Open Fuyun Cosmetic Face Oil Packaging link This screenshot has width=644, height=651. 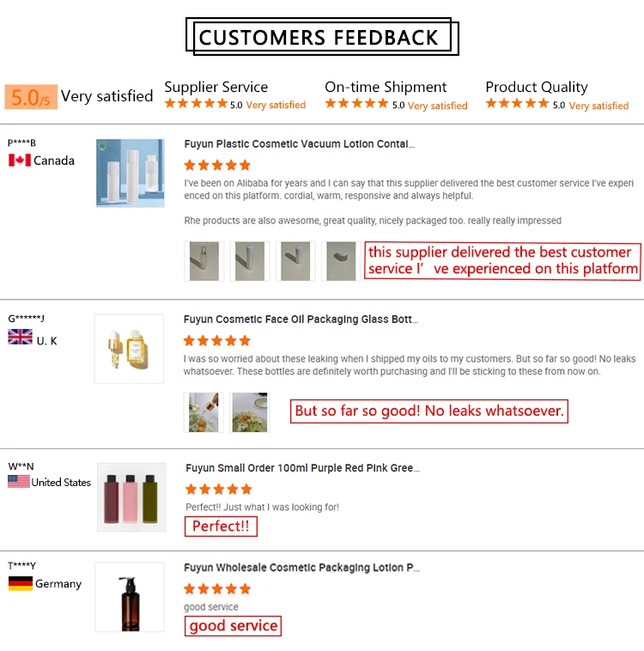click(x=301, y=319)
